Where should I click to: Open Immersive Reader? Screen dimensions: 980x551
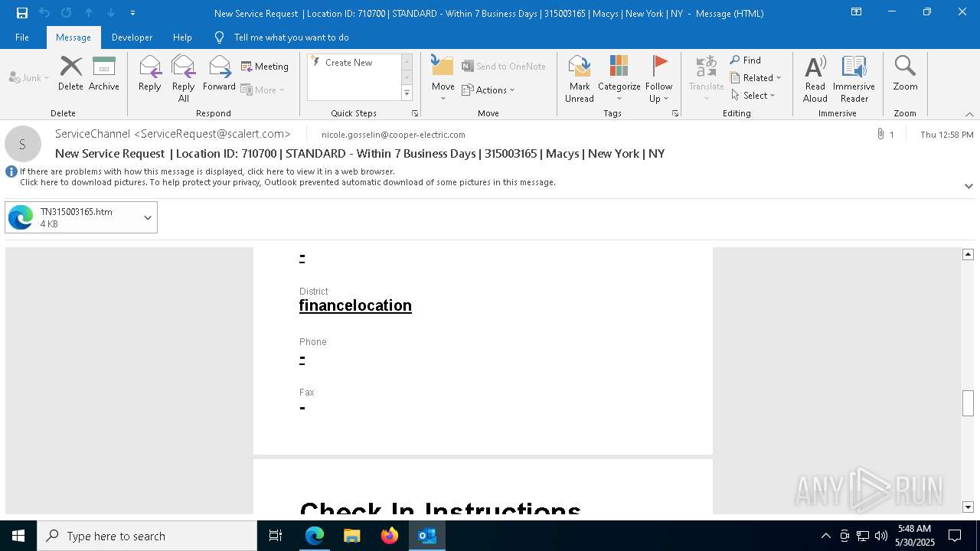click(854, 80)
